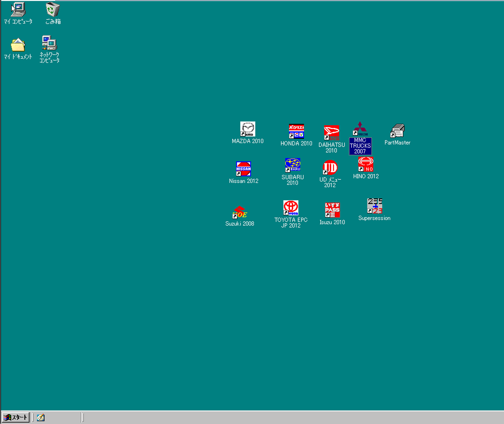The image size is (504, 424).
Task: Click the ネットワーク コンピュータ icon
Action: coord(49,43)
